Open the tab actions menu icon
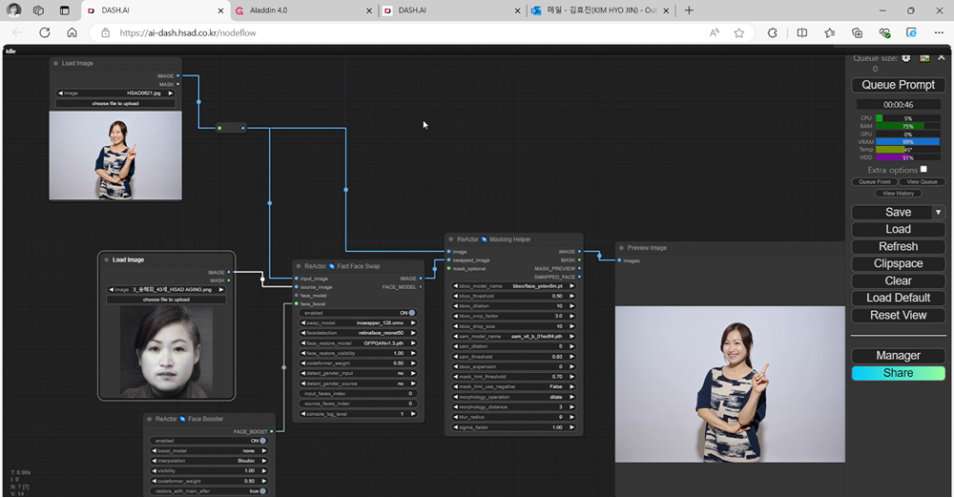 (64, 10)
